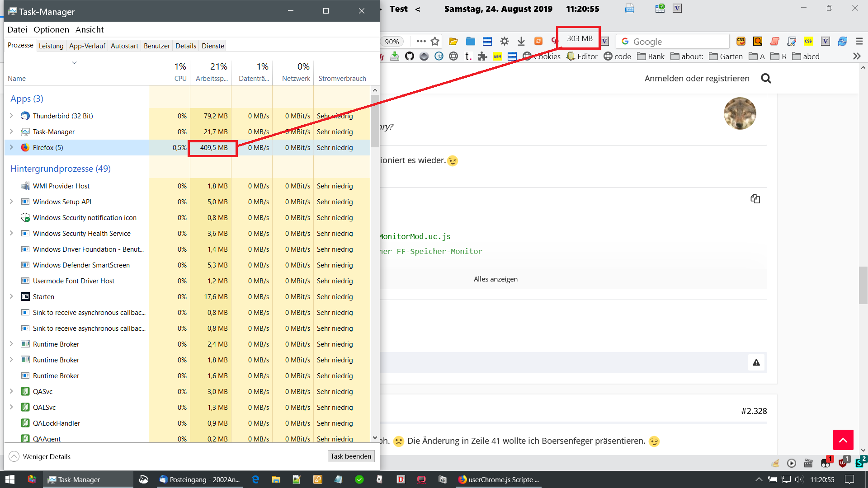Expand the Thunderbird (32 Bit) process entry
Image resolution: width=868 pixels, height=488 pixels.
12,116
